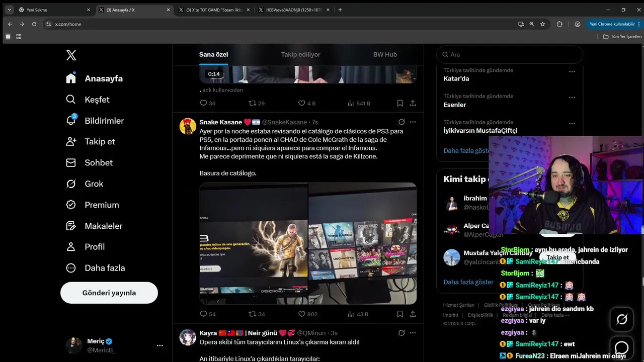Repost Snake Kasane post (34)

(x=257, y=314)
